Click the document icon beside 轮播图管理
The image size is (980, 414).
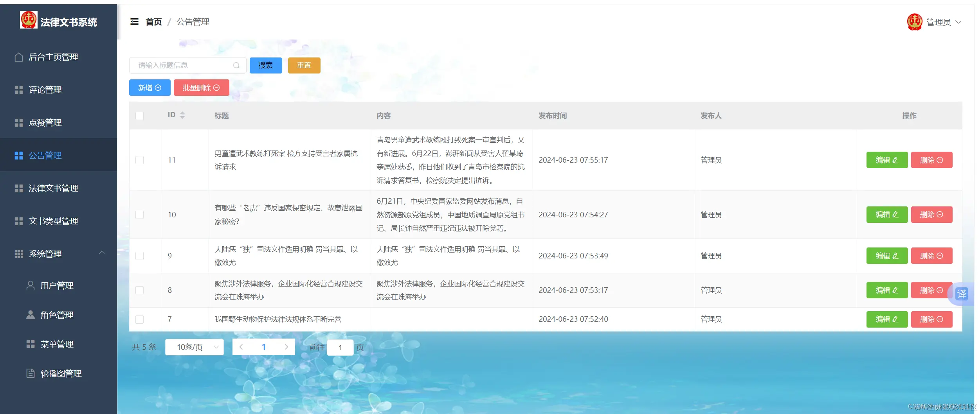(x=31, y=373)
